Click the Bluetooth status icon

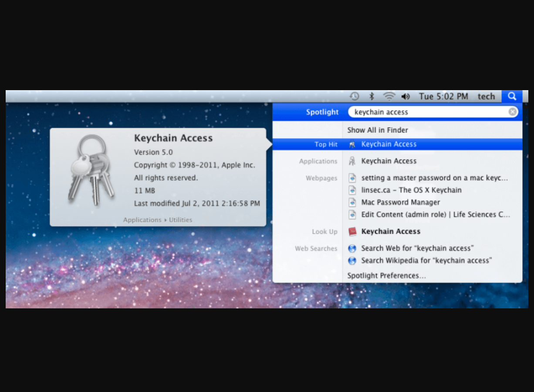(372, 96)
